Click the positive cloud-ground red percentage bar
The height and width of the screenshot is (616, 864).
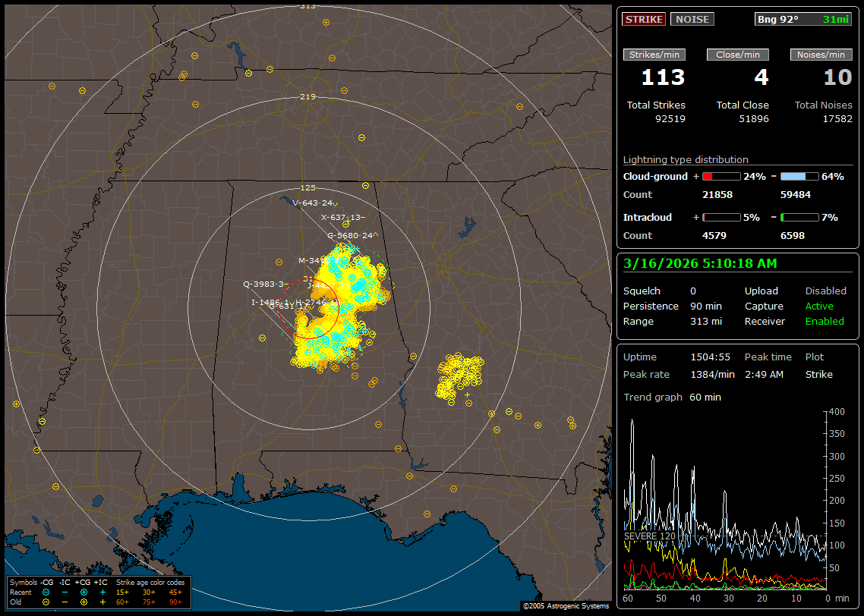tap(720, 177)
